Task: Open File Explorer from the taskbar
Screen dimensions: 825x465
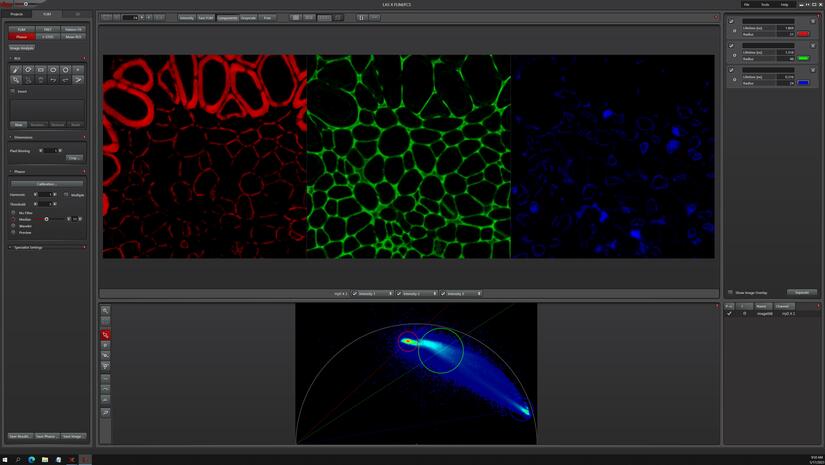Action: [45, 460]
